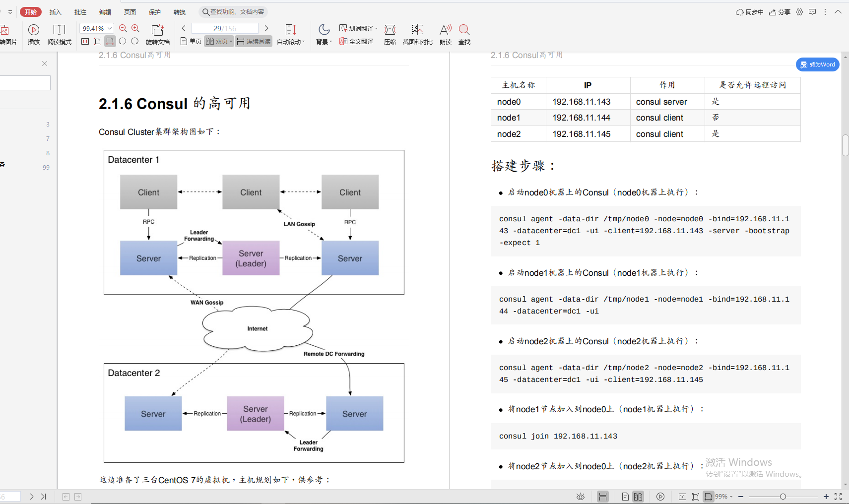The height and width of the screenshot is (504, 849).
Task: Click the 截图和对比 screenshot compare tool
Action: 417,34
